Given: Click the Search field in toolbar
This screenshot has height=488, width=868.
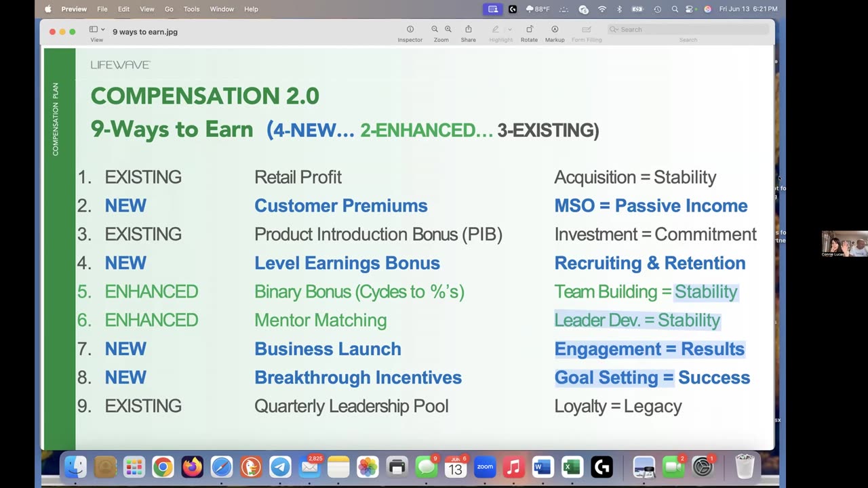Looking at the screenshot, I should pos(688,30).
